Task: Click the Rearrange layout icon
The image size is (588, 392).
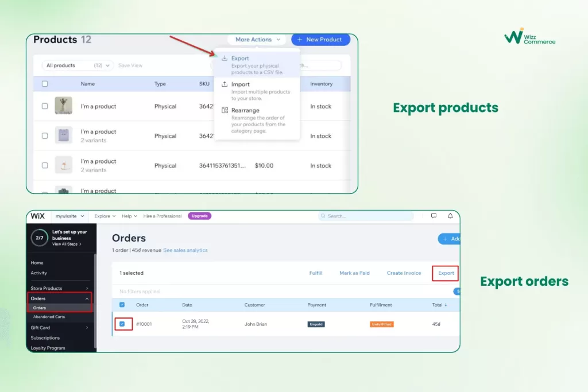Action: pyautogui.click(x=225, y=110)
